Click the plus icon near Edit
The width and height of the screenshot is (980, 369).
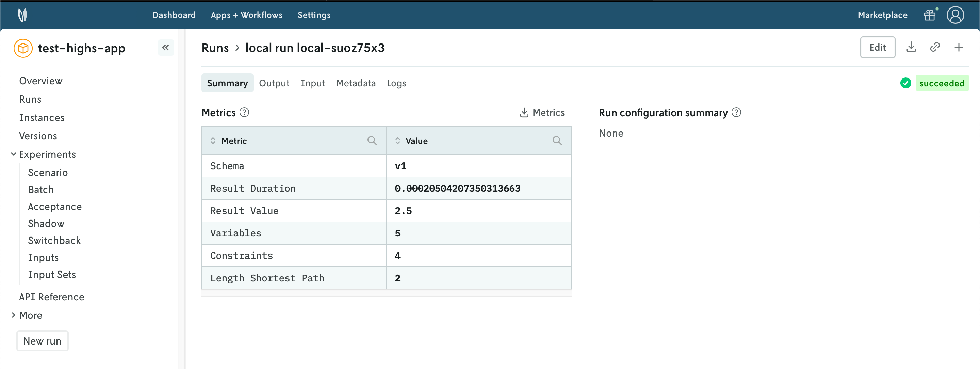958,48
